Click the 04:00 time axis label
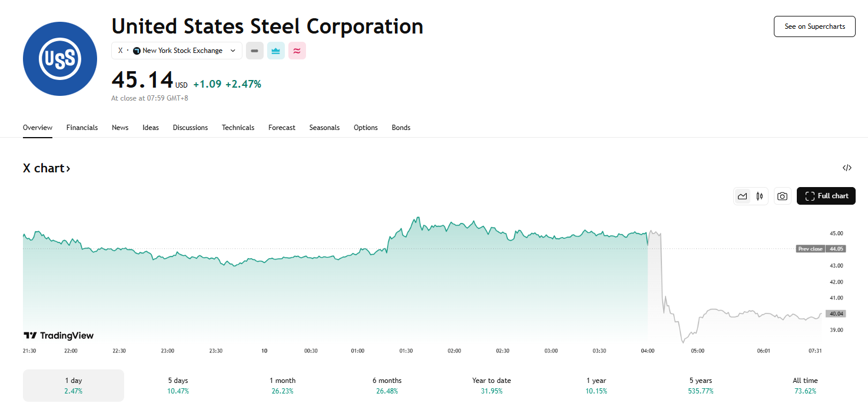Screen dimensions: 868x410 click(647, 351)
